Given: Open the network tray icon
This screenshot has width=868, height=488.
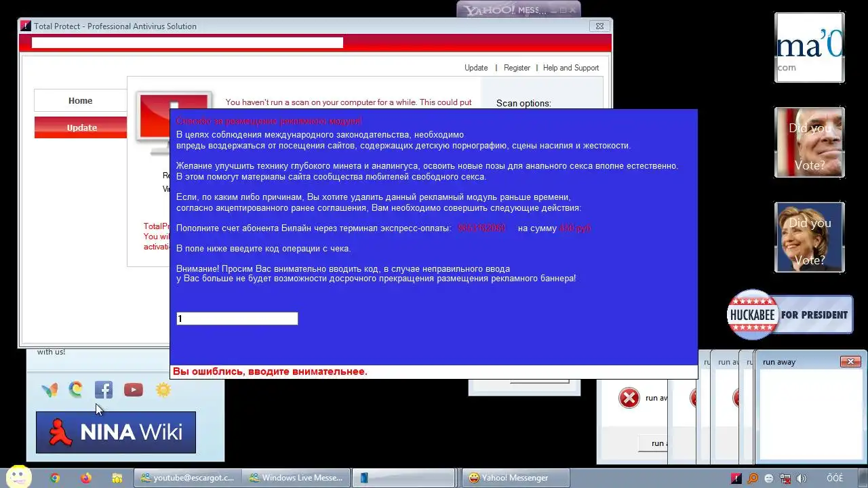Looking at the screenshot, I should [785, 478].
